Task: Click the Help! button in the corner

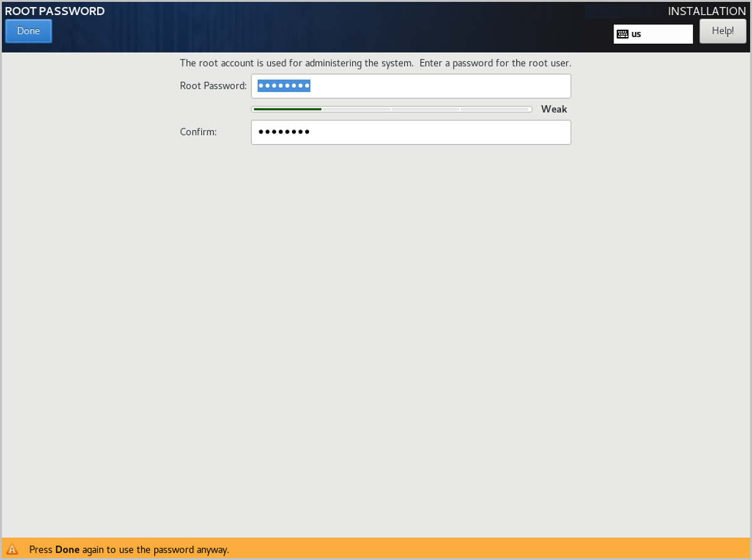Action: (723, 30)
